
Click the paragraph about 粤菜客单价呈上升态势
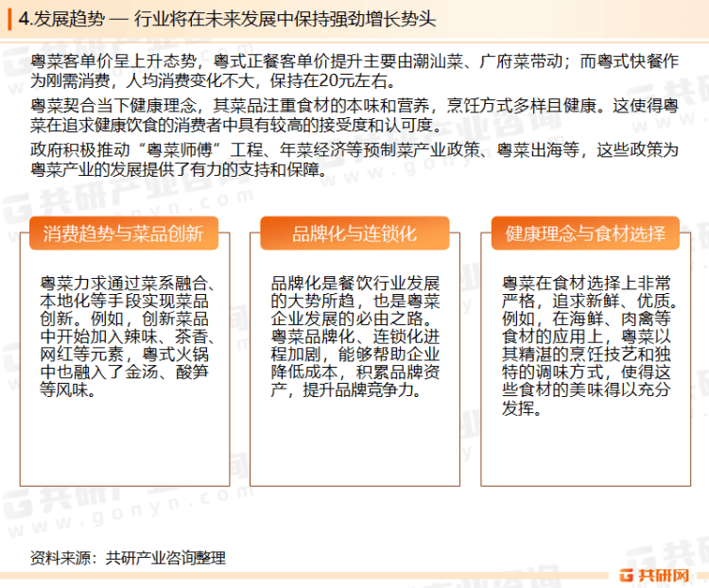(x=354, y=71)
